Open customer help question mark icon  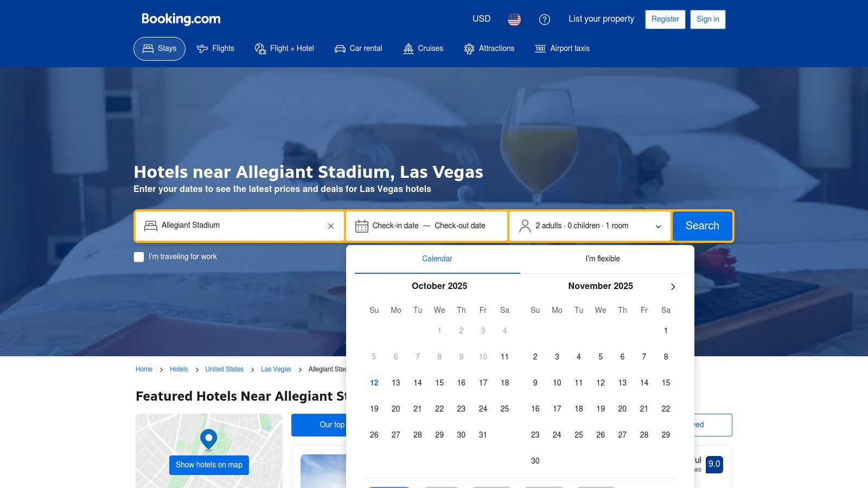click(x=545, y=20)
